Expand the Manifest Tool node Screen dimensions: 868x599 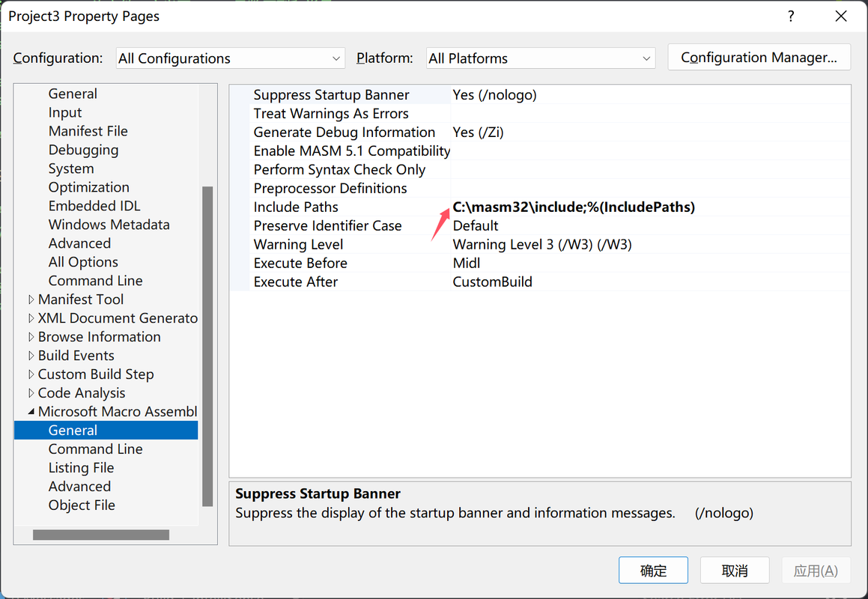coord(31,299)
